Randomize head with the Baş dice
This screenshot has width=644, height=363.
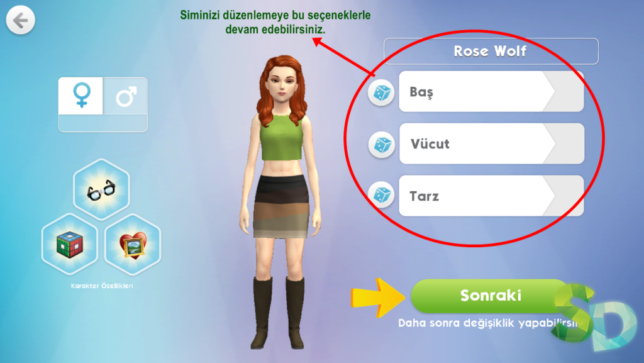pyautogui.click(x=381, y=92)
